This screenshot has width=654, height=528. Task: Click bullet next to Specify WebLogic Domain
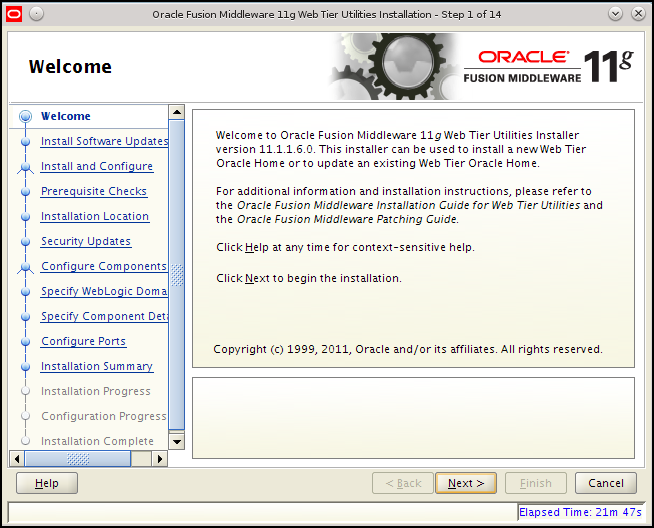(x=25, y=292)
